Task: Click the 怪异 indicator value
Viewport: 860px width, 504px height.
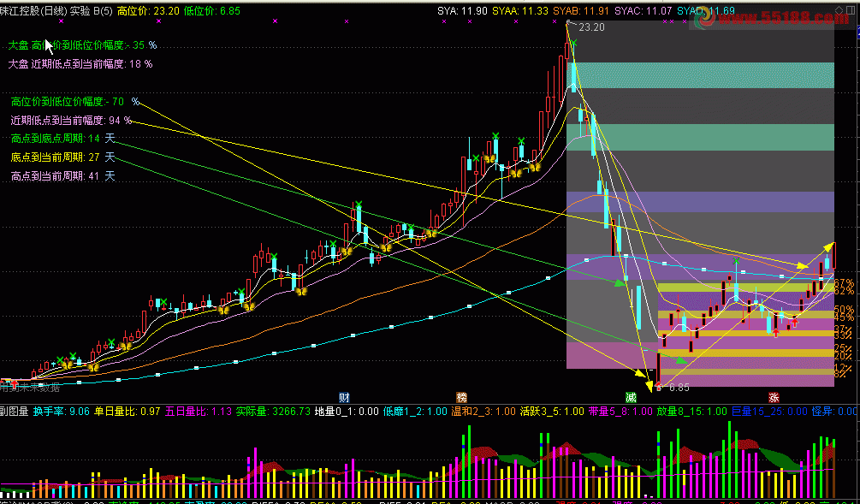Action: [834, 412]
